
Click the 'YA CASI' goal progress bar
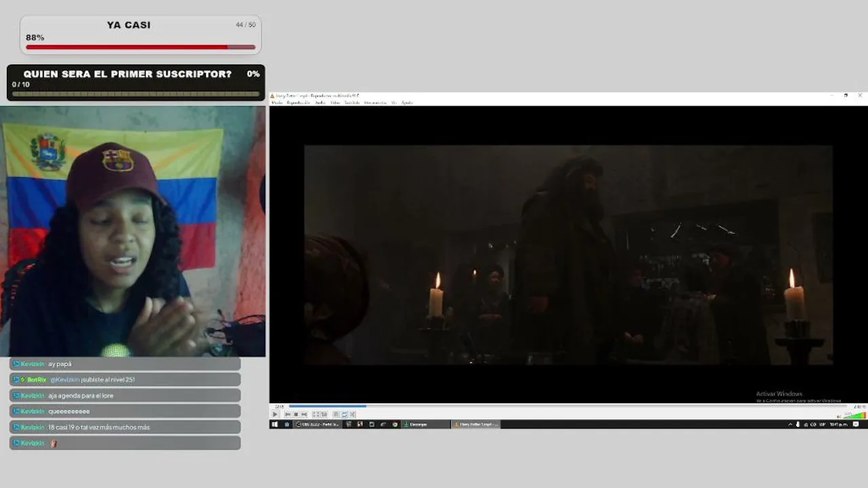click(x=140, y=47)
